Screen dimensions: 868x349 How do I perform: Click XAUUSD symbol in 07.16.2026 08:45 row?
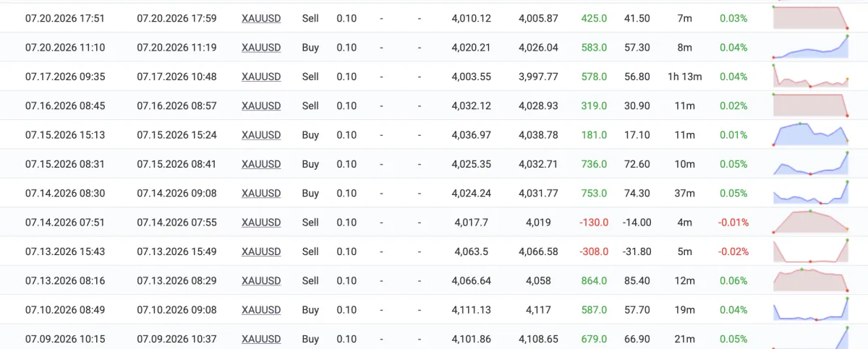pos(261,105)
